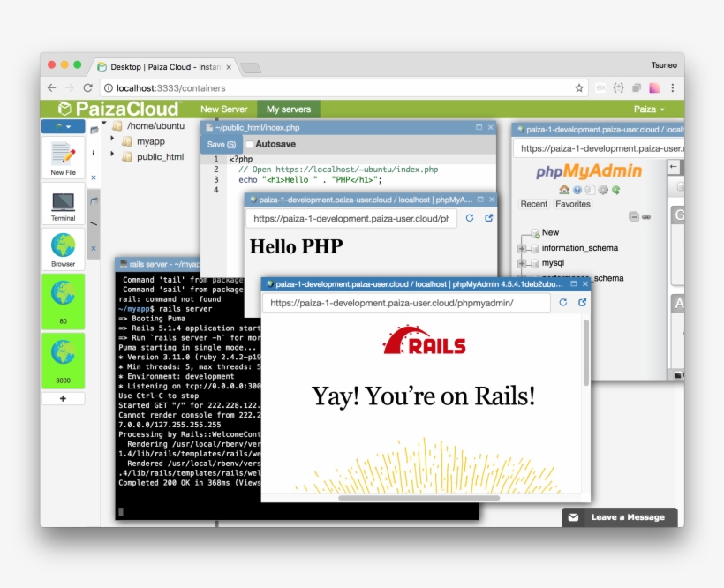Select the myapp folder name
This screenshot has height=588, width=724.
pyautogui.click(x=150, y=141)
